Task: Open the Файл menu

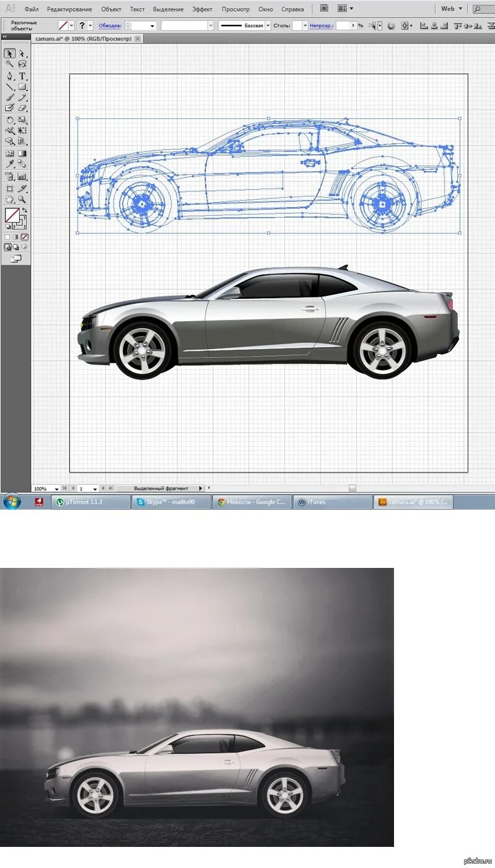Action: (x=32, y=9)
